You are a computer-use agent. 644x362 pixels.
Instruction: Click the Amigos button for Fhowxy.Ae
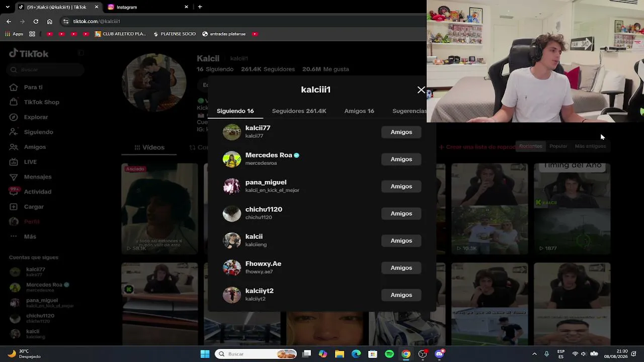401,268
